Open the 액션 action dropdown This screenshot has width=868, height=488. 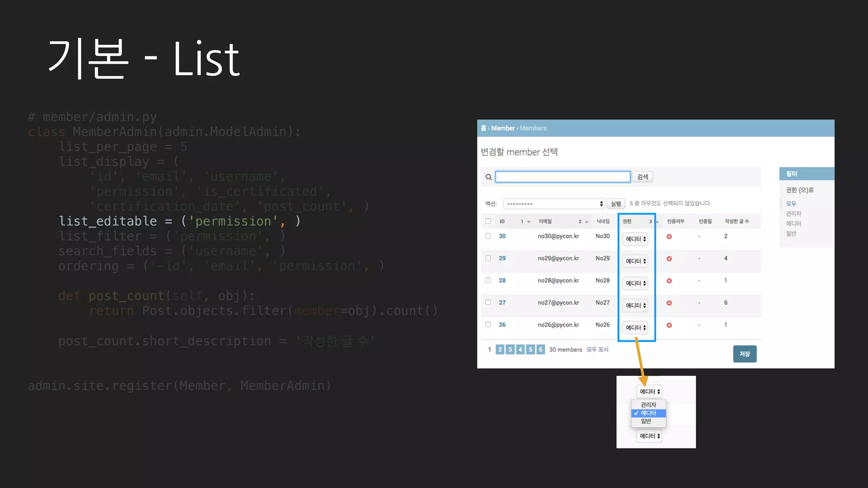(554, 204)
